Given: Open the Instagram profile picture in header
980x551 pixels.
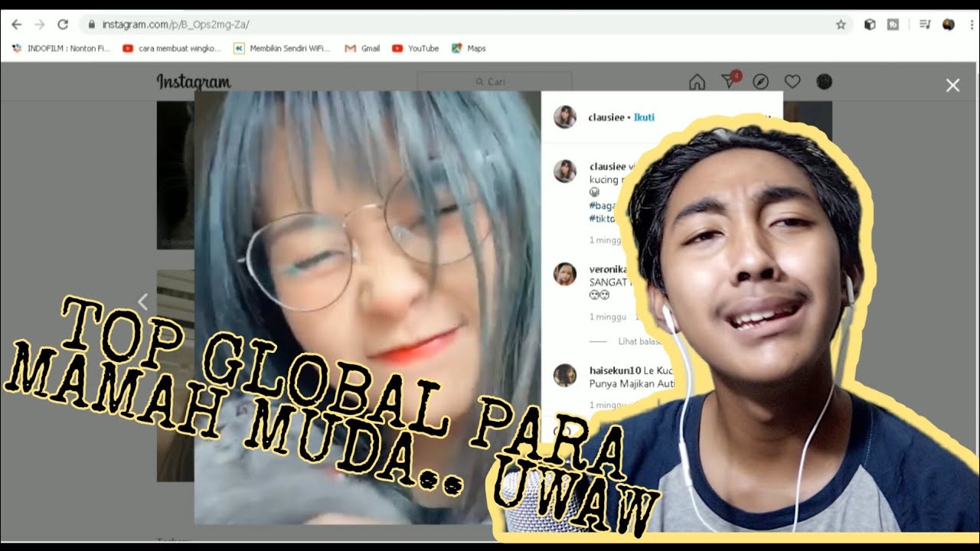Looking at the screenshot, I should pos(824,82).
